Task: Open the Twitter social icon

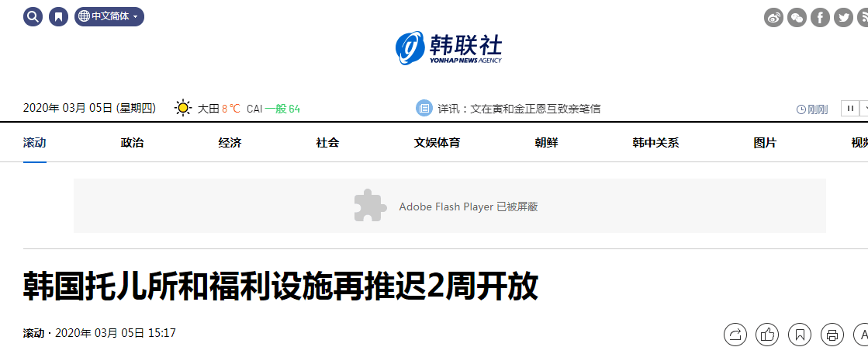Action: tap(844, 17)
